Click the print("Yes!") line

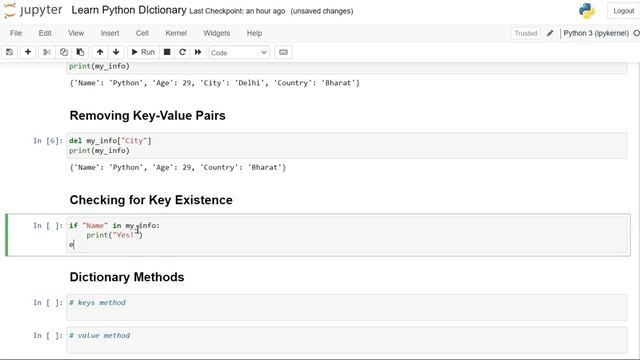point(114,235)
